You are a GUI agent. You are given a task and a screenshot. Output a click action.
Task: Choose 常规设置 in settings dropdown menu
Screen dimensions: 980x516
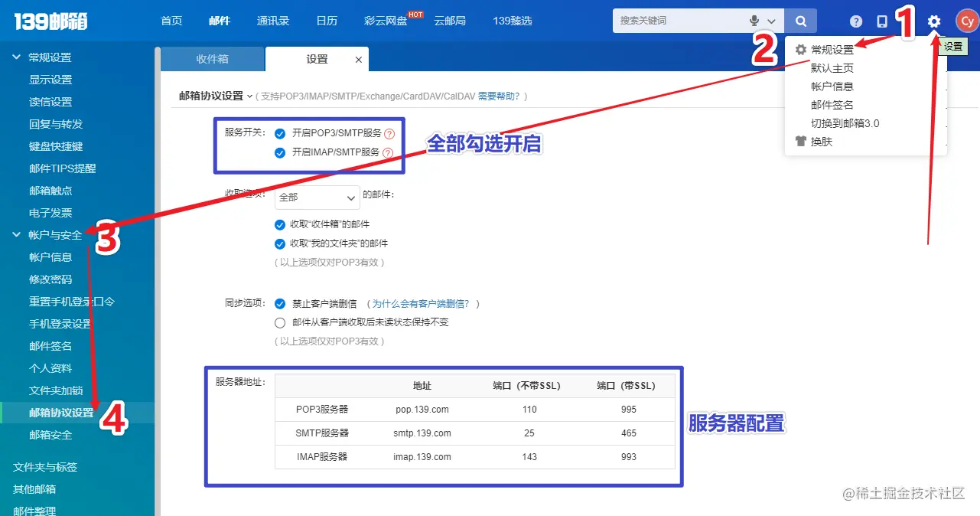coord(832,50)
